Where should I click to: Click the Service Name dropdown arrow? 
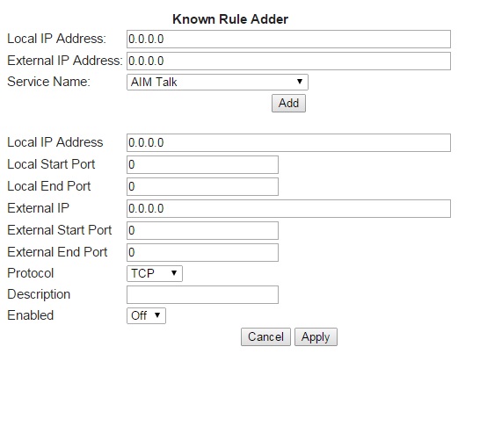[x=300, y=82]
